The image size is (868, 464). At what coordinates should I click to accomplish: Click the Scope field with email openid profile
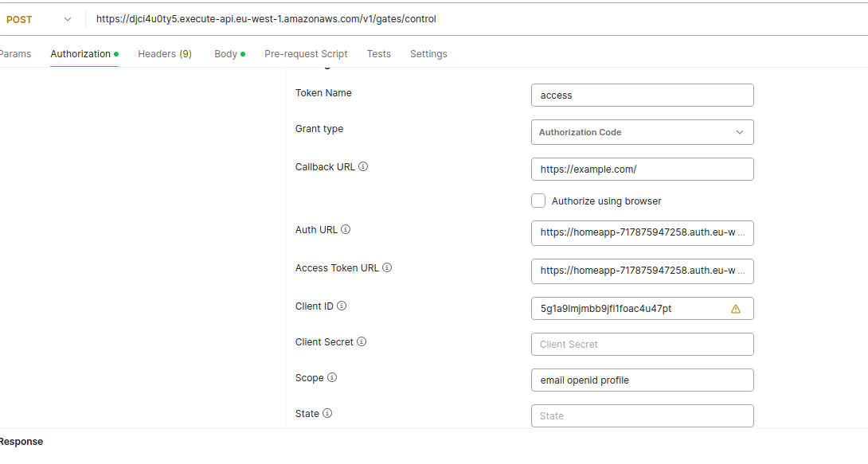(x=642, y=380)
